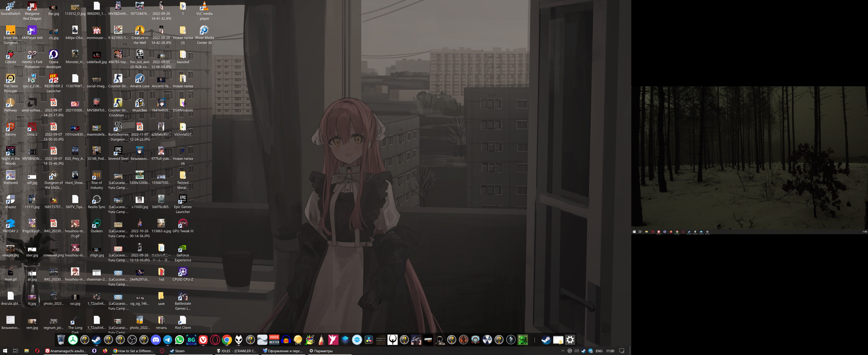868x355 pixels.
Task: Open the weather widget in dock
Action: tap(298, 340)
